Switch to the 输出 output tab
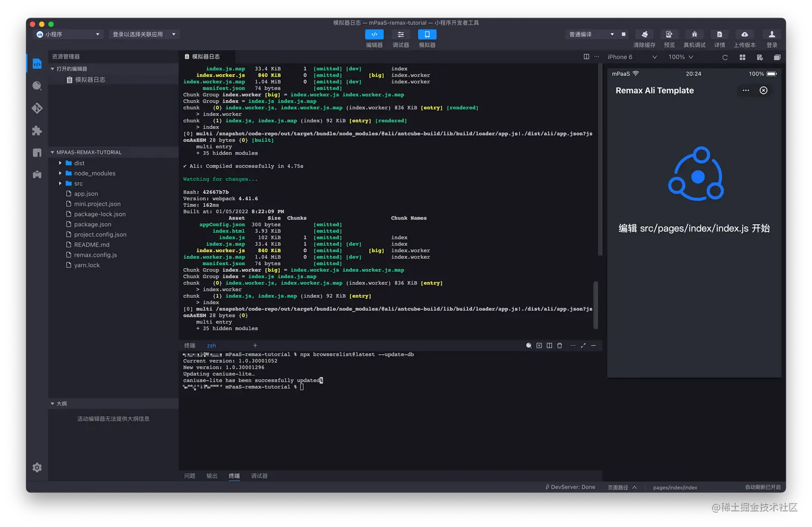Screen dimensions: 812x527 tap(212, 476)
